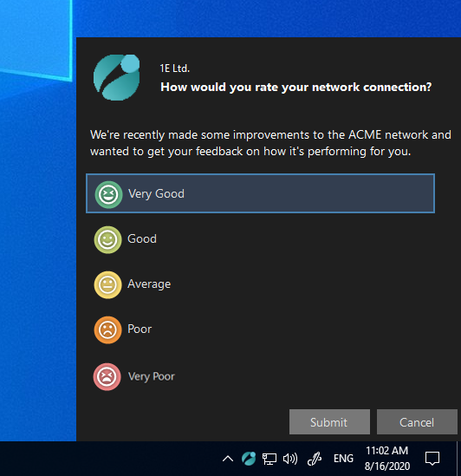
Task: Open the Action Center notification icon
Action: click(432, 459)
